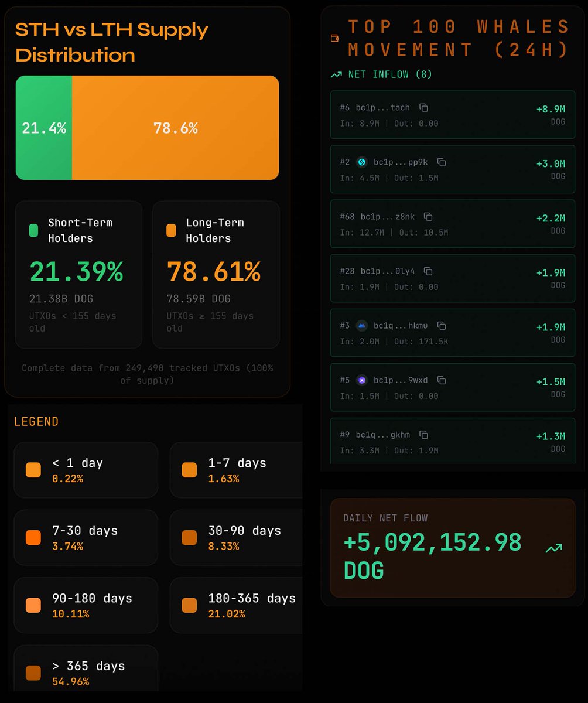
Task: Click the In: 3.3M | Out: 1.9M text
Action: (389, 451)
